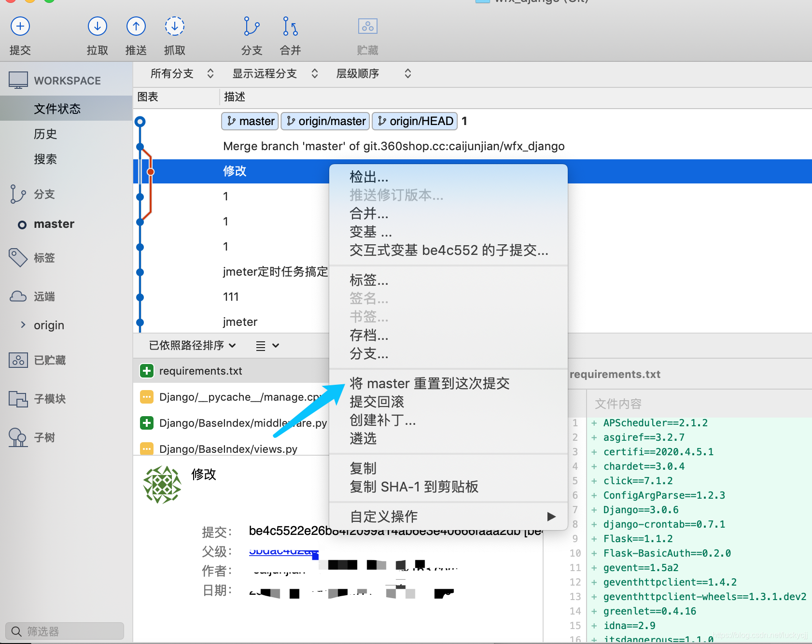The height and width of the screenshot is (644, 812).
Task: Select the 分支 branch tool icon
Action: tap(251, 26)
